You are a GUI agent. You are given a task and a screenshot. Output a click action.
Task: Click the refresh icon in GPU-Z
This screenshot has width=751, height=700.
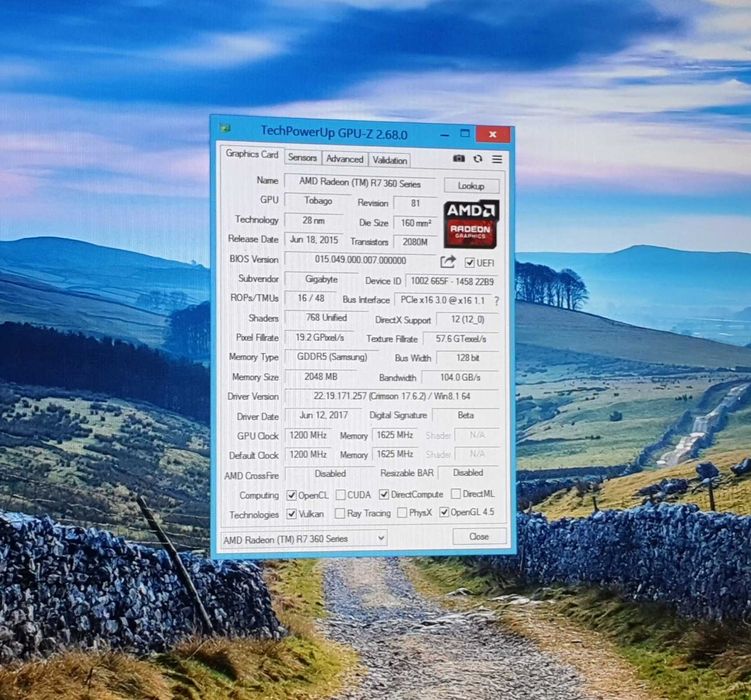coord(478,158)
